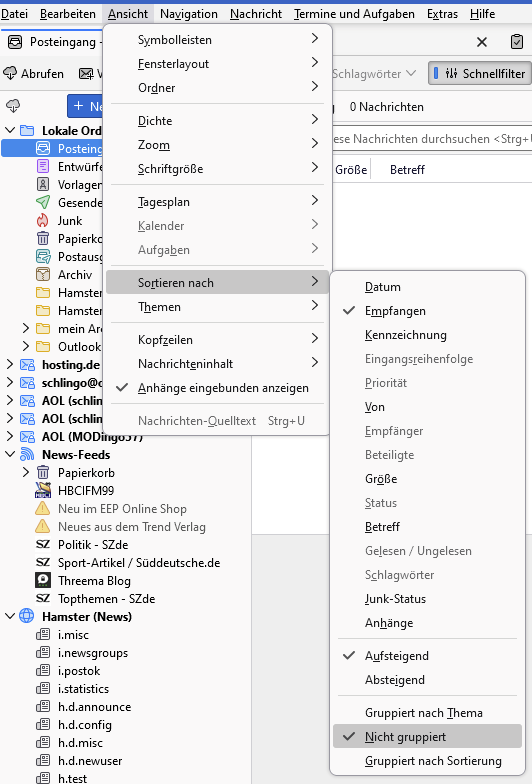Viewport: 532px width, 784px height.
Task: Open the Extras menu
Action: 442,14
